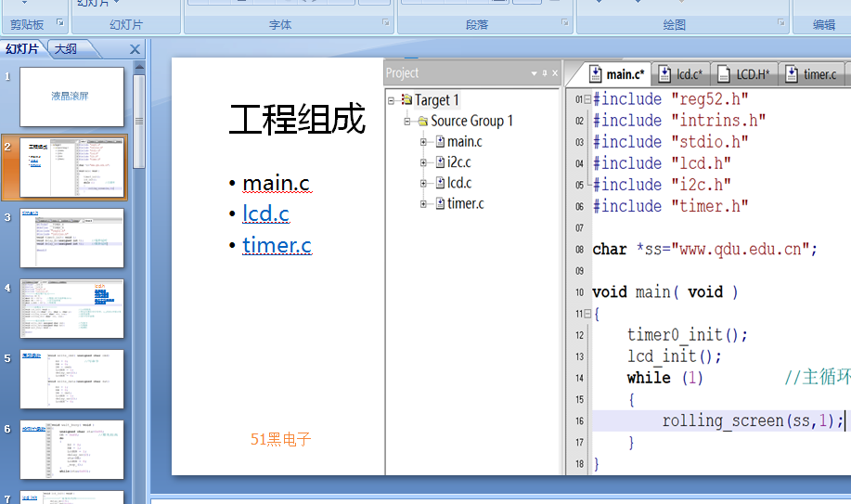
Task: Click the slide title 工程组成
Action: tap(297, 119)
